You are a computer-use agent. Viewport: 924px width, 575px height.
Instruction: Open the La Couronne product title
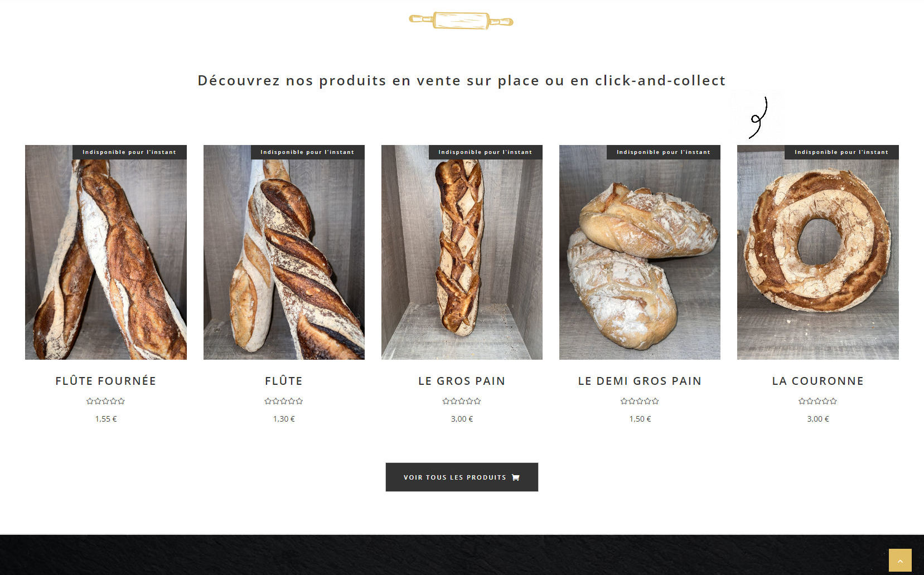pyautogui.click(x=817, y=381)
